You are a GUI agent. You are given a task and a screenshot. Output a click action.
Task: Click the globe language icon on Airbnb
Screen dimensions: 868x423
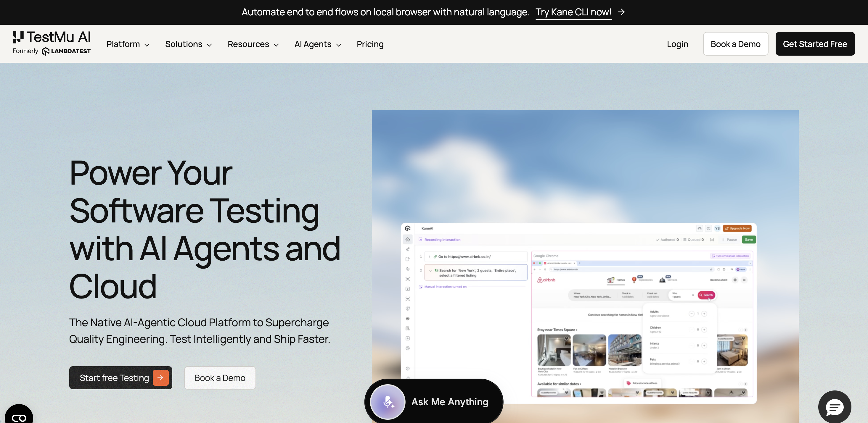(735, 280)
